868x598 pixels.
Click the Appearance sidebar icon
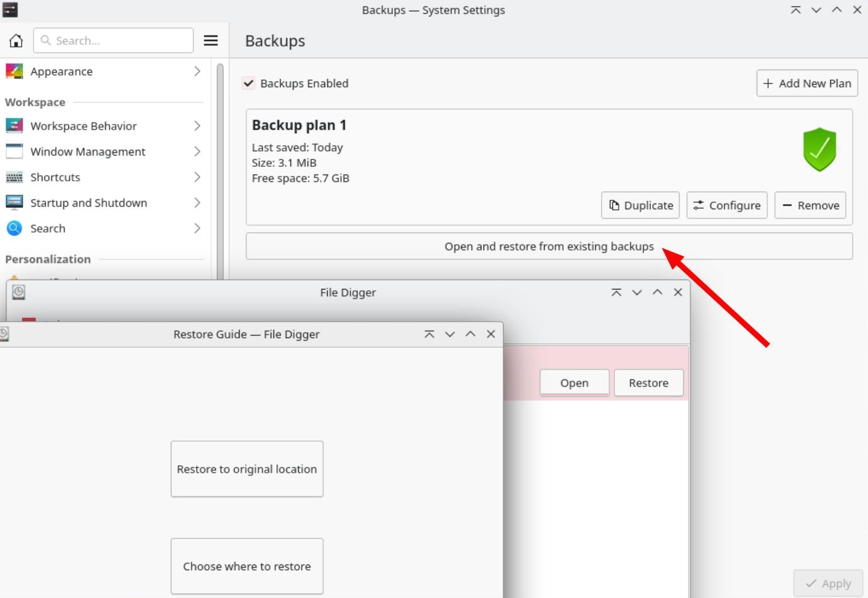click(x=14, y=71)
